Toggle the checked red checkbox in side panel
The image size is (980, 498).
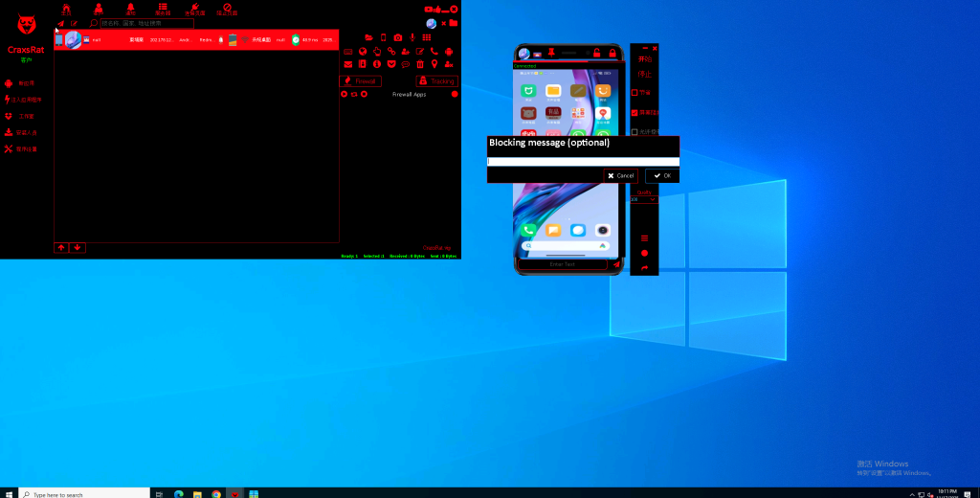click(x=635, y=113)
